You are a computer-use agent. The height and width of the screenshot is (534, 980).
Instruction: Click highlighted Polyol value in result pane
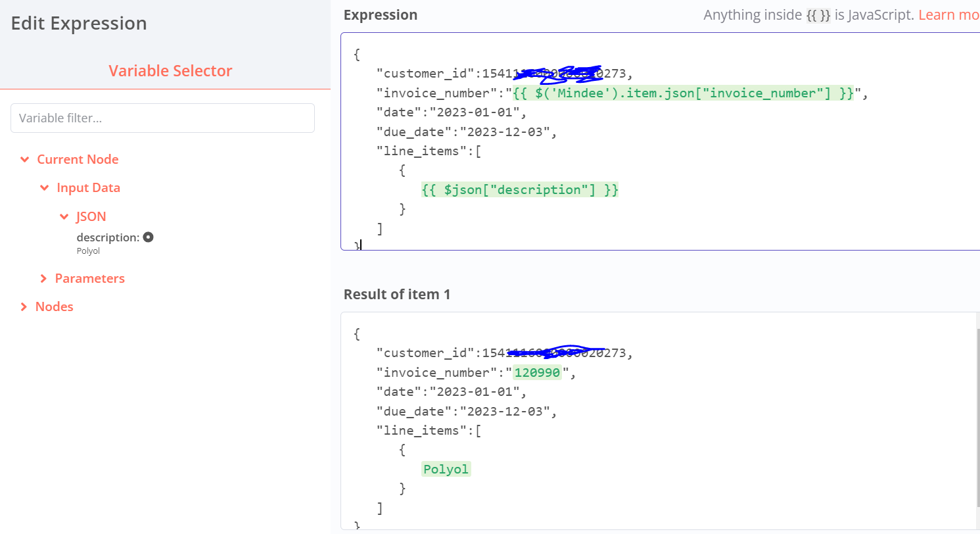pyautogui.click(x=446, y=470)
